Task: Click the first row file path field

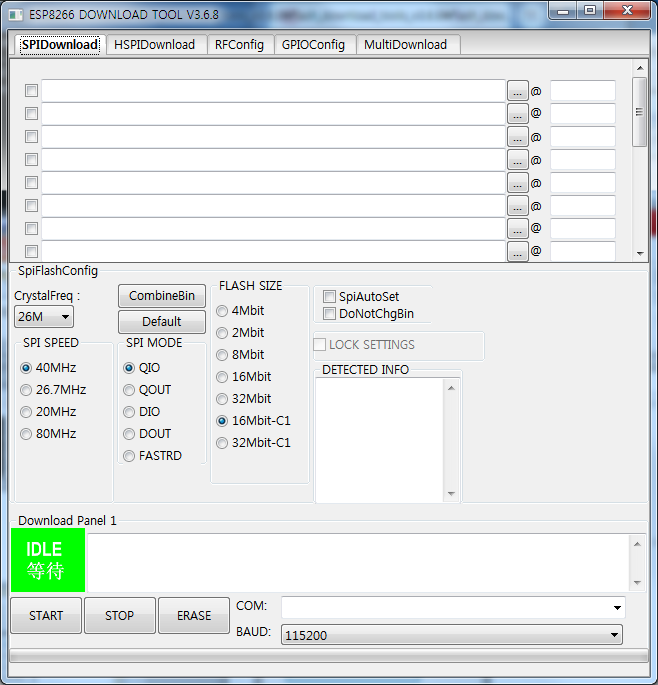Action: coord(274,91)
